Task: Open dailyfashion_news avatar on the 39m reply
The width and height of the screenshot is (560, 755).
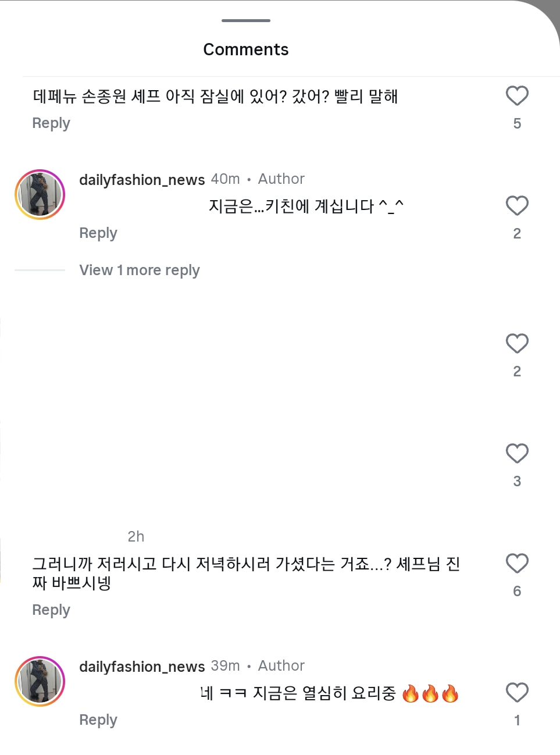Action: pos(40,682)
